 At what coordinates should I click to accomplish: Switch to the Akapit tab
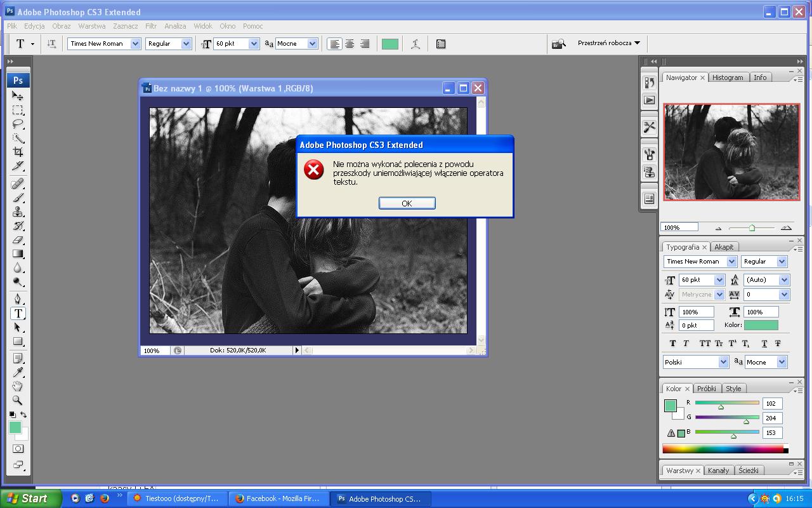pos(724,247)
